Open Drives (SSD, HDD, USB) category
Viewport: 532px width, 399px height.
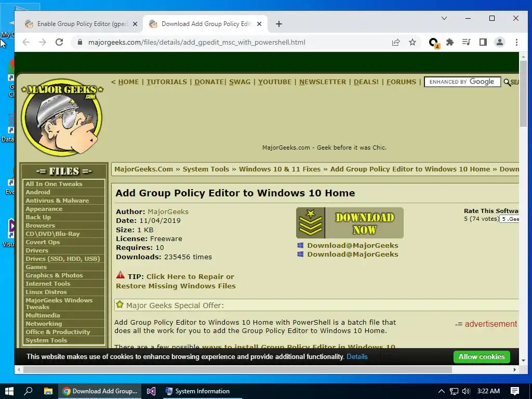pyautogui.click(x=64, y=259)
